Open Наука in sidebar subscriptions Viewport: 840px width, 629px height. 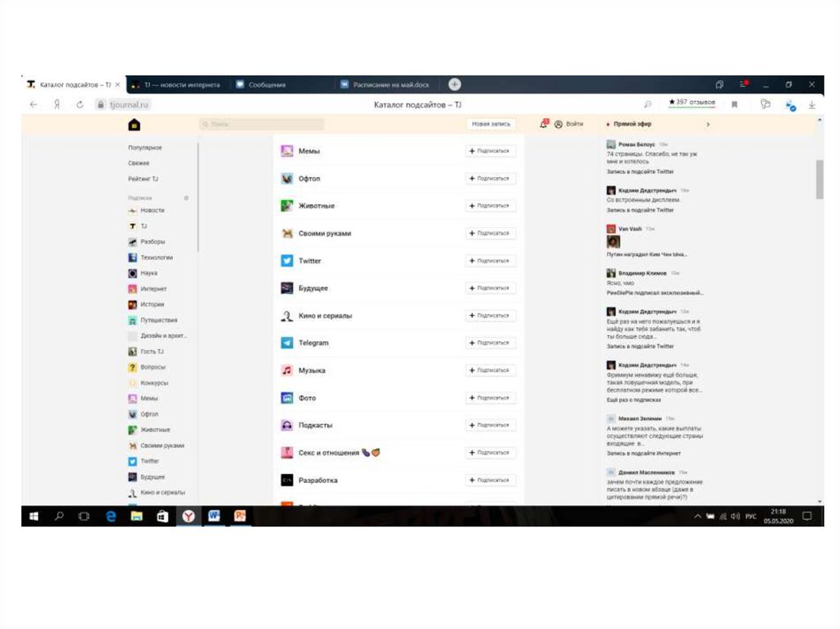point(143,273)
